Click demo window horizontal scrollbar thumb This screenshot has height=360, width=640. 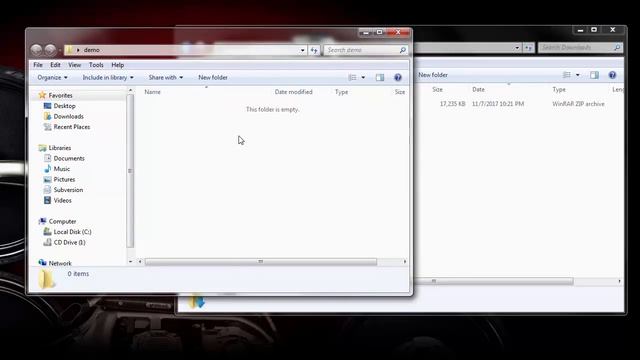pyautogui.click(x=261, y=262)
